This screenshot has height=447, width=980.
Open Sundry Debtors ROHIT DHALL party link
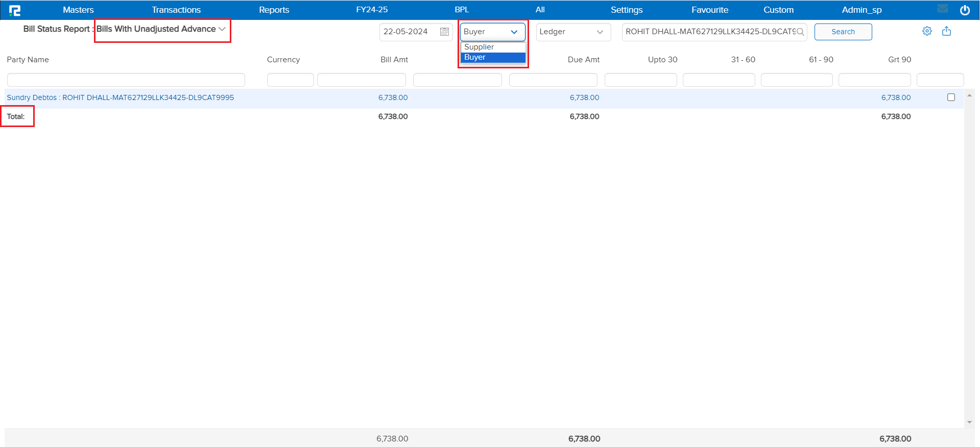(120, 97)
